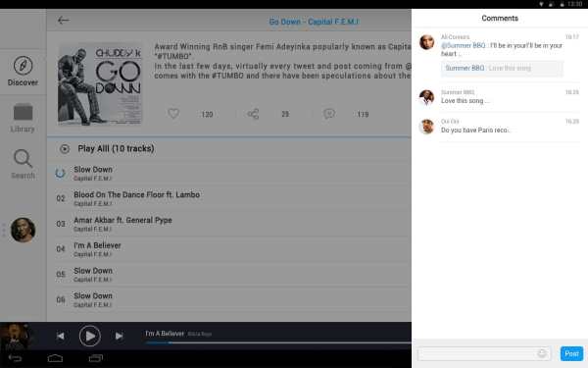Open the user profile avatar in sidebar
The height and width of the screenshot is (368, 588).
pyautogui.click(x=23, y=230)
